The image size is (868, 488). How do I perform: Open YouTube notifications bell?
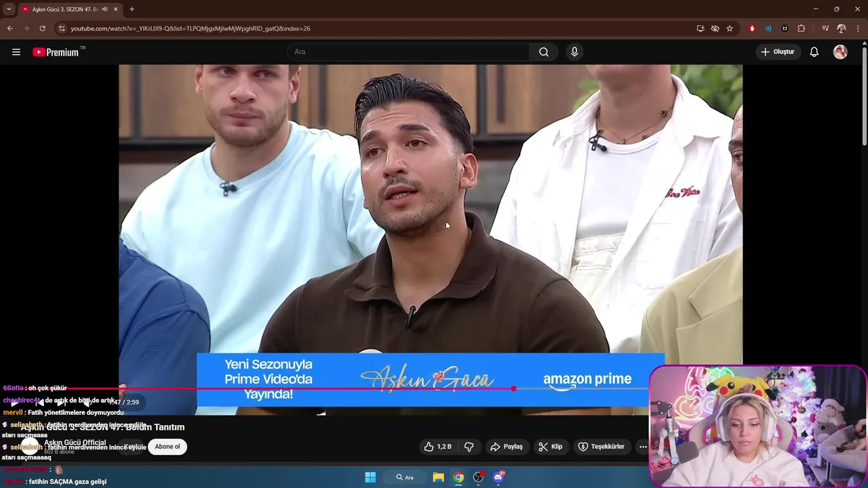[814, 52]
